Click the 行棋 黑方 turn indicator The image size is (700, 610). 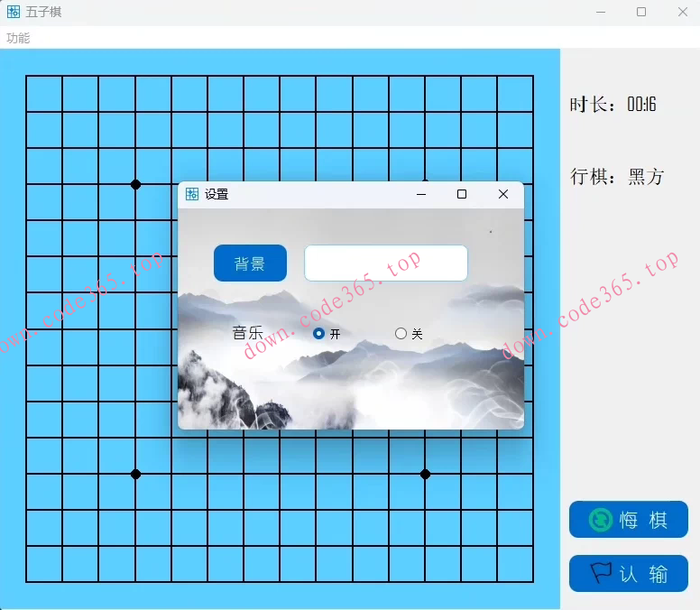click(616, 177)
